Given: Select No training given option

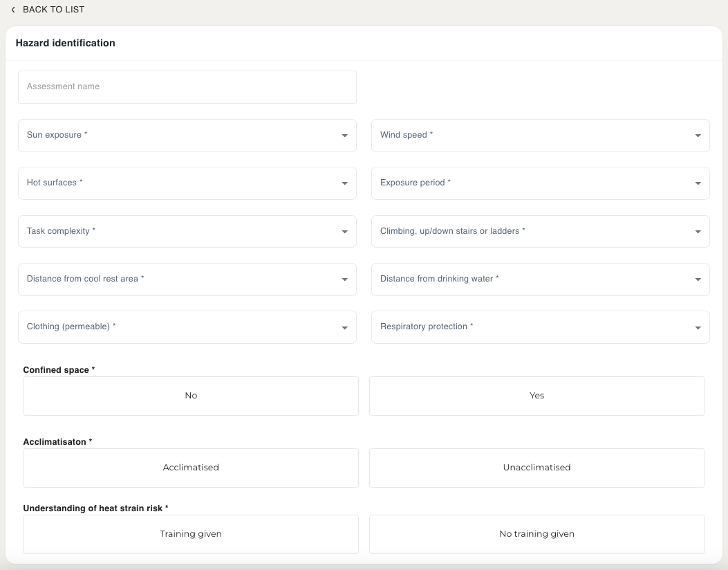Looking at the screenshot, I should [x=536, y=534].
